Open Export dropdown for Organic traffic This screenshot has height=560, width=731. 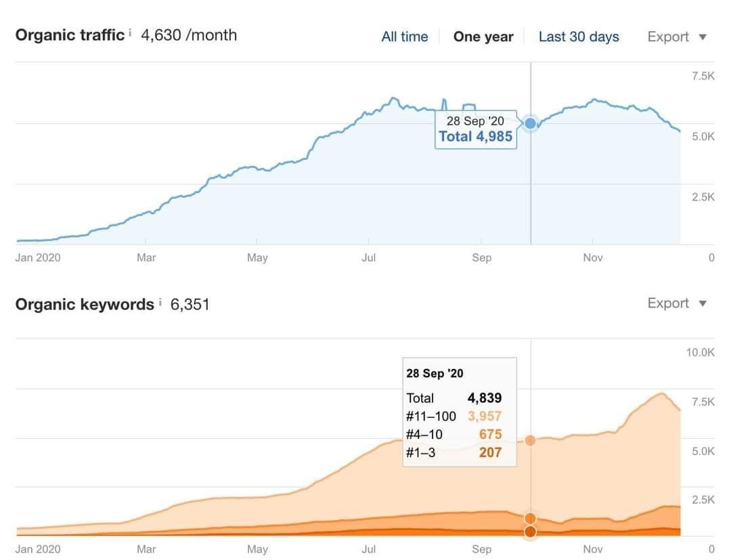(677, 37)
